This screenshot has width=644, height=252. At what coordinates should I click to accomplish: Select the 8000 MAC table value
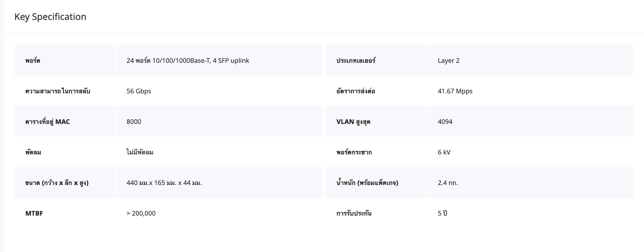tap(134, 122)
